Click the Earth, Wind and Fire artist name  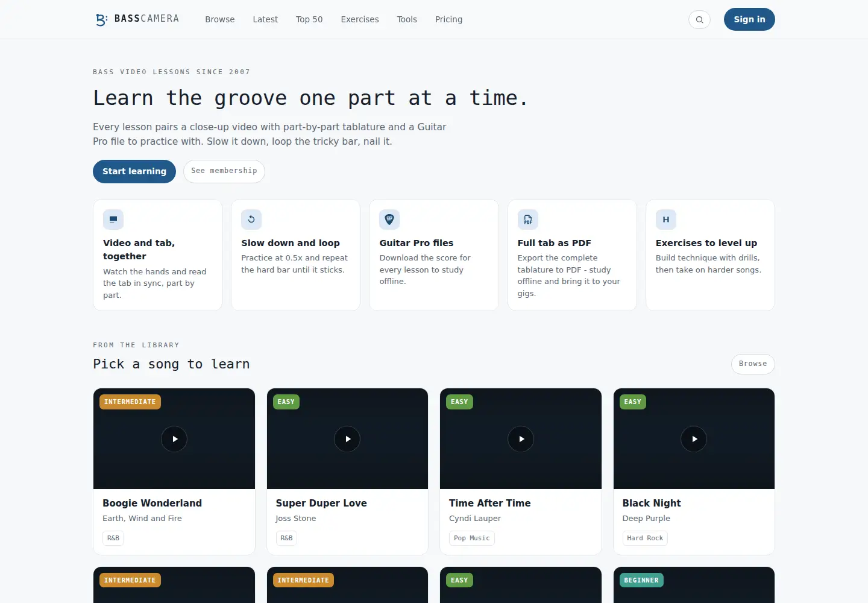click(x=142, y=519)
